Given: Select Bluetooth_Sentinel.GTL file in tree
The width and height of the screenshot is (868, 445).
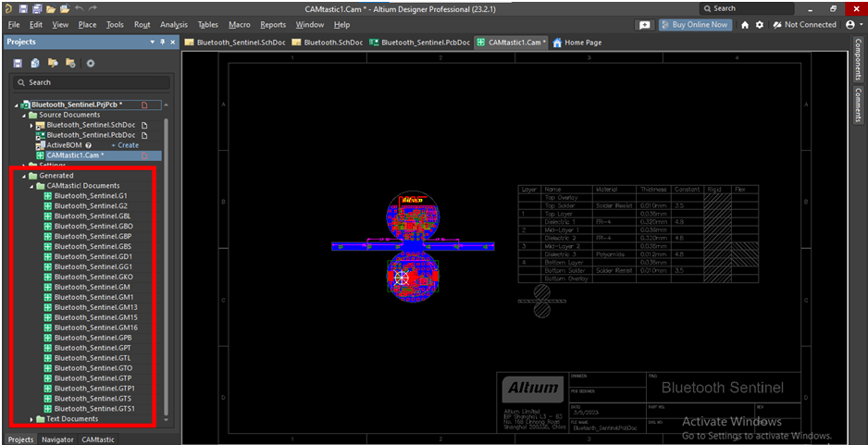Looking at the screenshot, I should coord(92,358).
